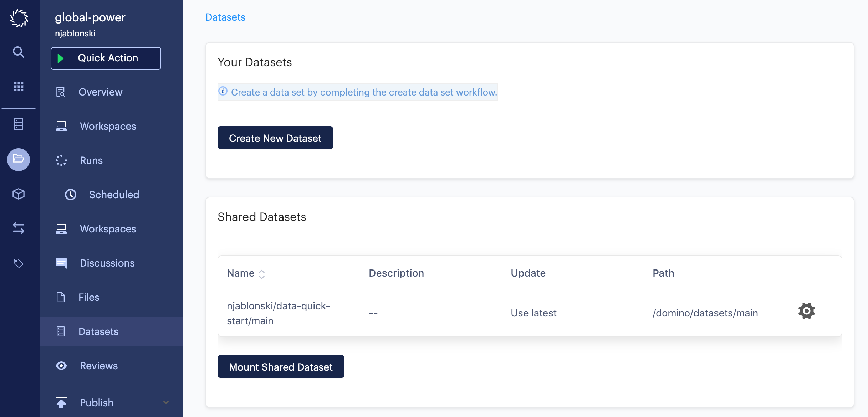Screen dimensions: 868x417
Task: Click the create data set workflow notice
Action: [x=358, y=92]
